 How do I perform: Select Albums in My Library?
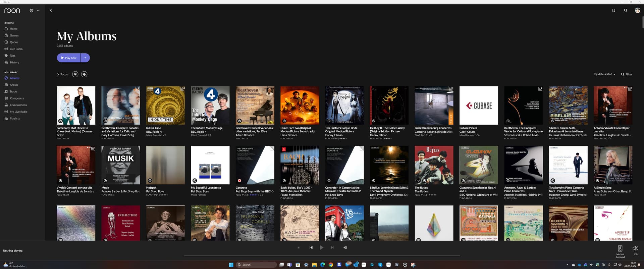pyautogui.click(x=12, y=78)
